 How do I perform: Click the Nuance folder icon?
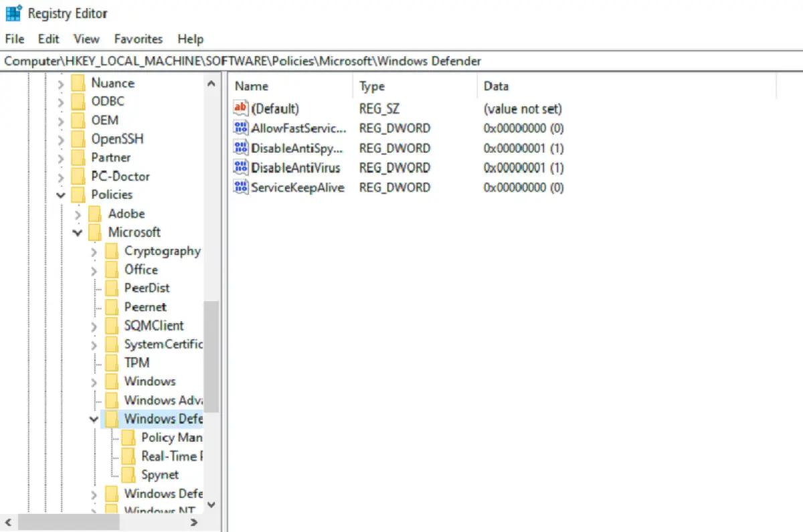pyautogui.click(x=79, y=83)
